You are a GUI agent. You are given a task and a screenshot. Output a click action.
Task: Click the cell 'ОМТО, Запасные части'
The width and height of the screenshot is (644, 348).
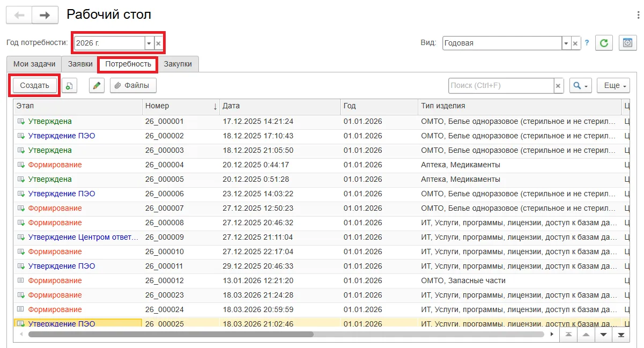click(463, 280)
